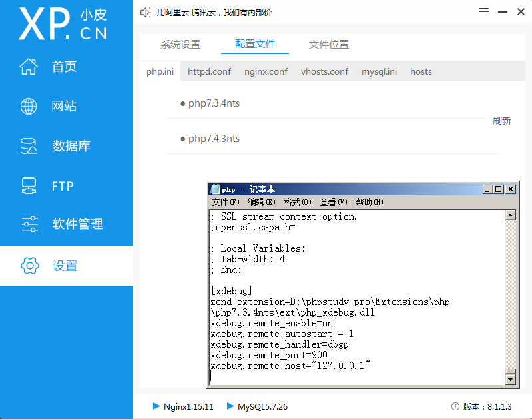The image size is (532, 419).
Task: Close the phpstudy main window
Action: [x=521, y=12]
